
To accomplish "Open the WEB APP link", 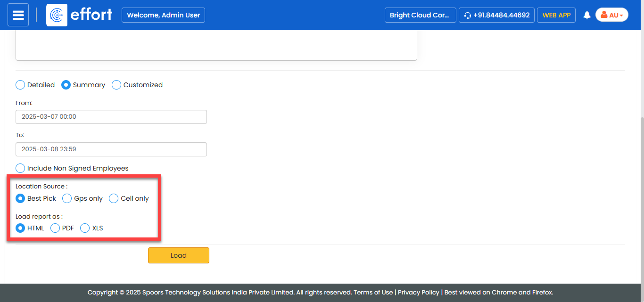I will [x=556, y=15].
